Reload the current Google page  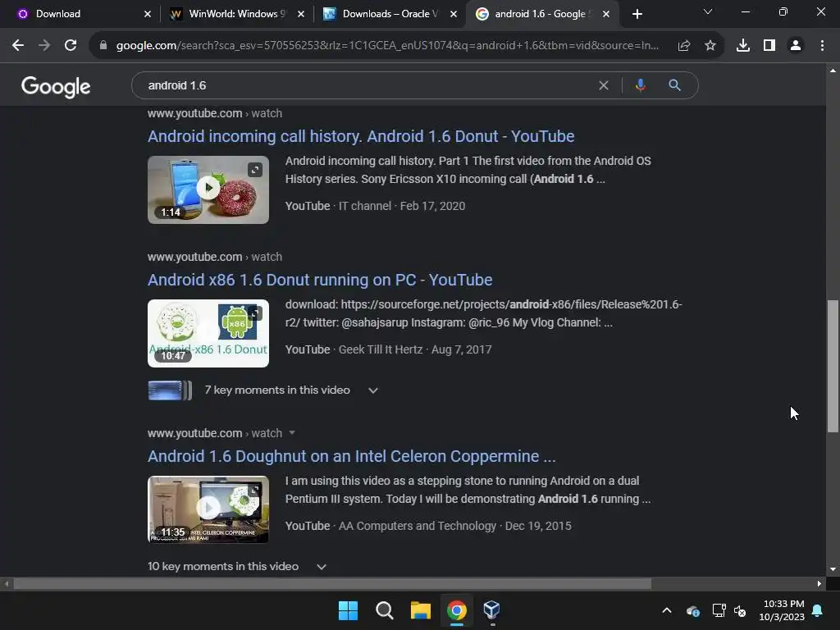[71, 46]
